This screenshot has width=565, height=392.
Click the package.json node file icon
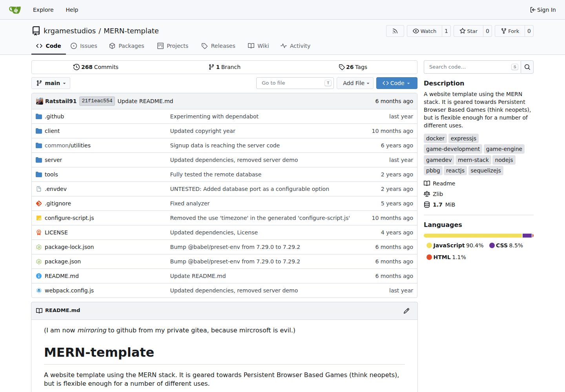(x=39, y=261)
